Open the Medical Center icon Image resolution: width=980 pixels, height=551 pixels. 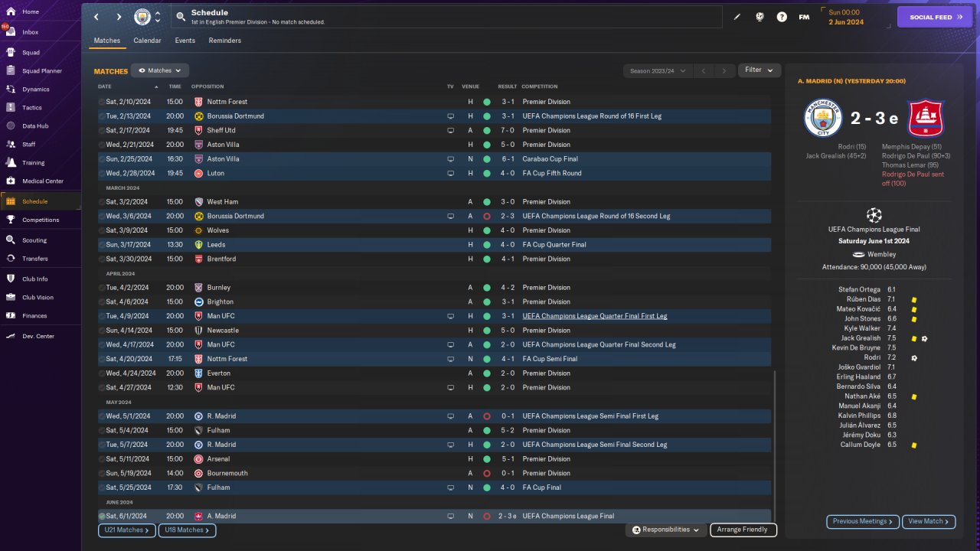coord(11,181)
